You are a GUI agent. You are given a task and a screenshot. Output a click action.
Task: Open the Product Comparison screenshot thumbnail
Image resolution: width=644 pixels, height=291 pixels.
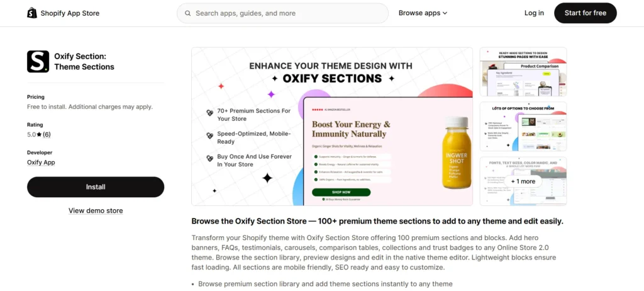pyautogui.click(x=523, y=71)
